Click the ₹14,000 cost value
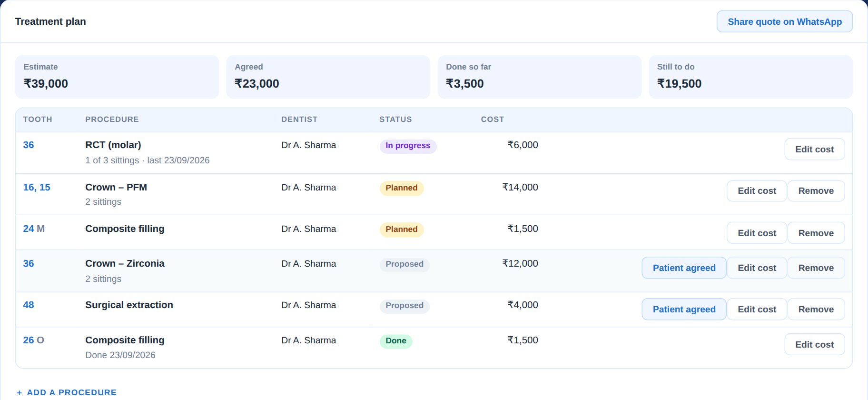868x400 pixels. coord(520,187)
